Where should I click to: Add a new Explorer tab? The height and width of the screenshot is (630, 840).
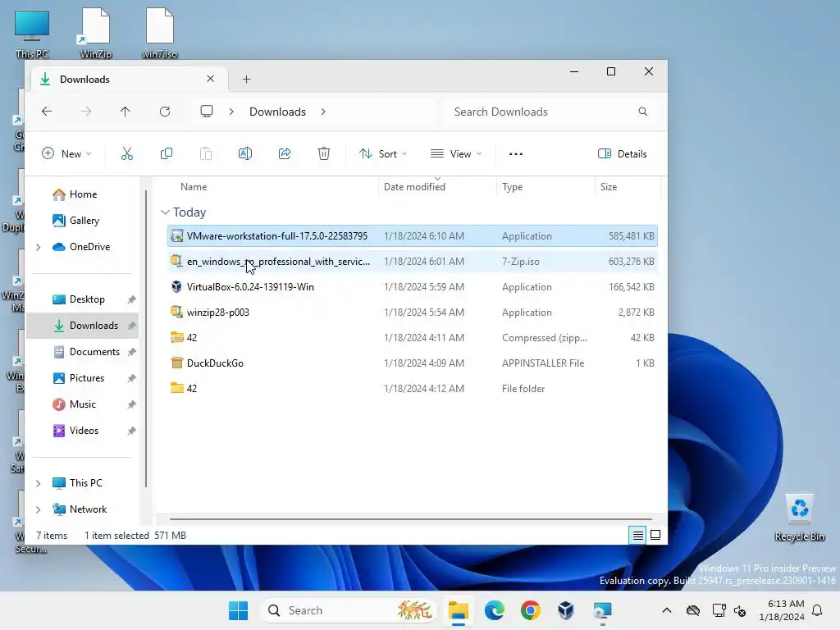tap(246, 80)
